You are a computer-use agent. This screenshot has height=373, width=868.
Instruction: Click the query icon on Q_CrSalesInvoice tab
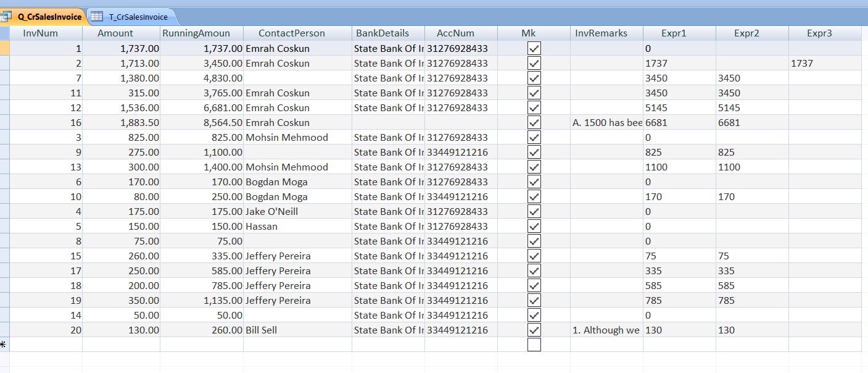pyautogui.click(x=6, y=17)
